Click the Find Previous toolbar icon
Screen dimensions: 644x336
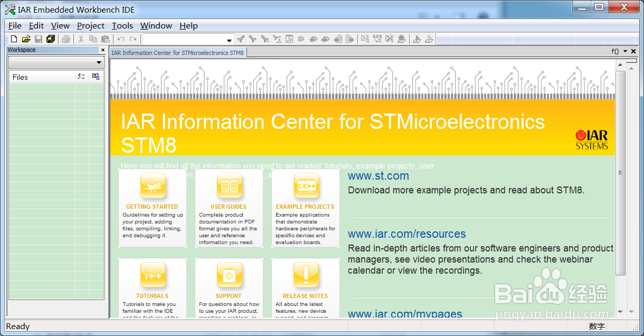(x=241, y=39)
